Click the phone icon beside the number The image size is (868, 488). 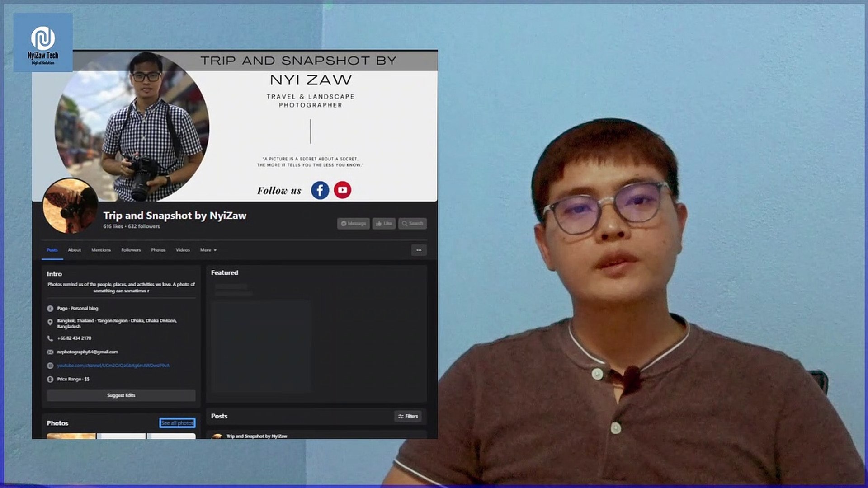pyautogui.click(x=50, y=338)
